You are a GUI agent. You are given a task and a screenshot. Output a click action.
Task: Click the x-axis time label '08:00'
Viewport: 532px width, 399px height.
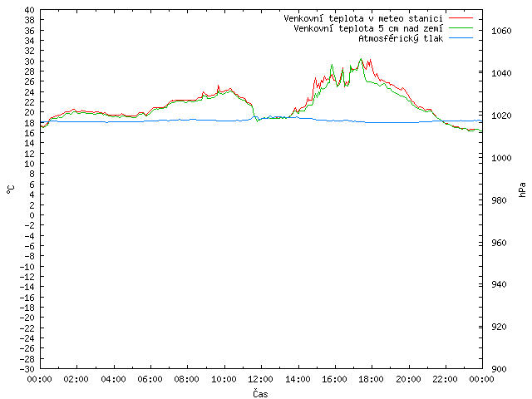click(187, 379)
